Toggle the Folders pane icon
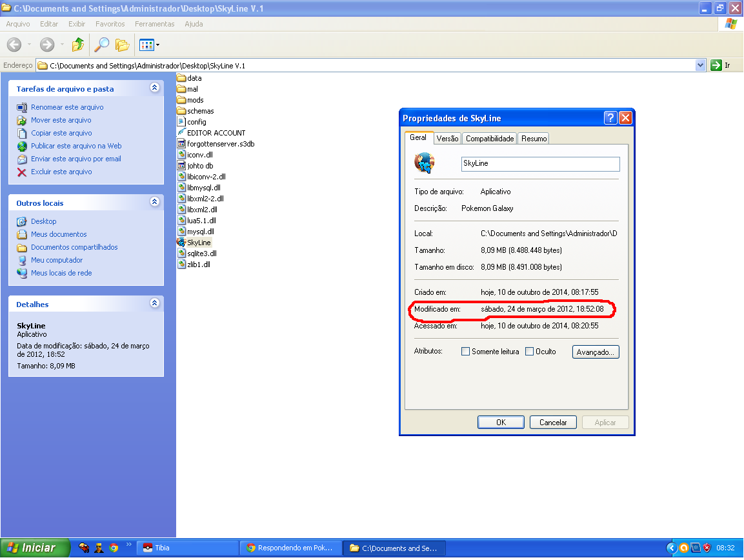The width and height of the screenshot is (744, 560). tap(122, 45)
